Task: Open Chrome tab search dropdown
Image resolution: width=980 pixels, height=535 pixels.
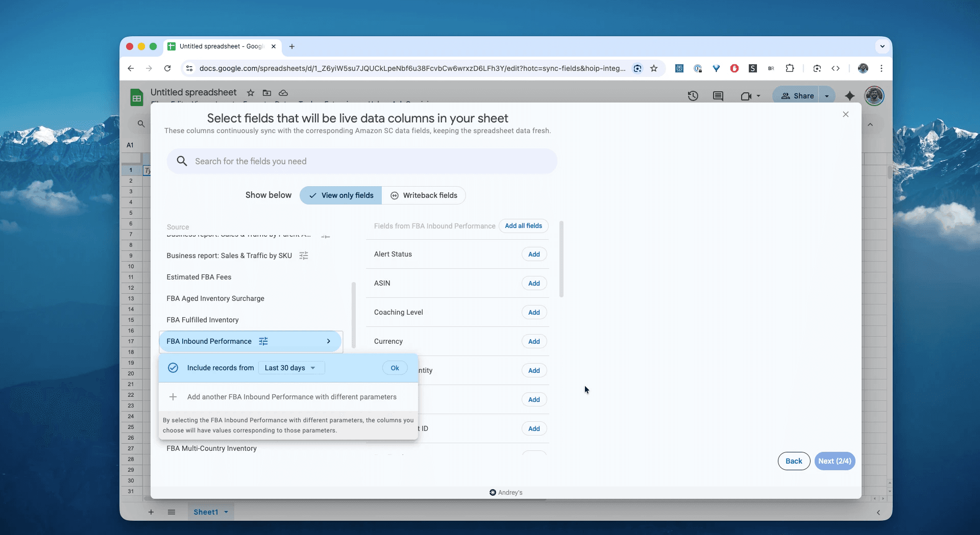Action: [882, 46]
